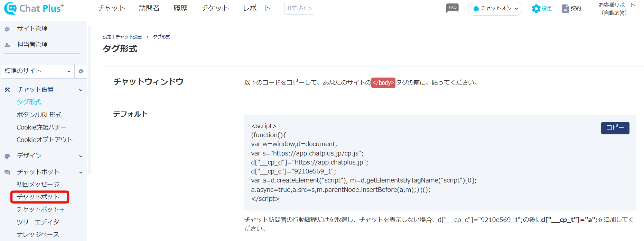Click the チャット設置 breadcrumb link
The width and height of the screenshot is (644, 241).
pos(129,37)
